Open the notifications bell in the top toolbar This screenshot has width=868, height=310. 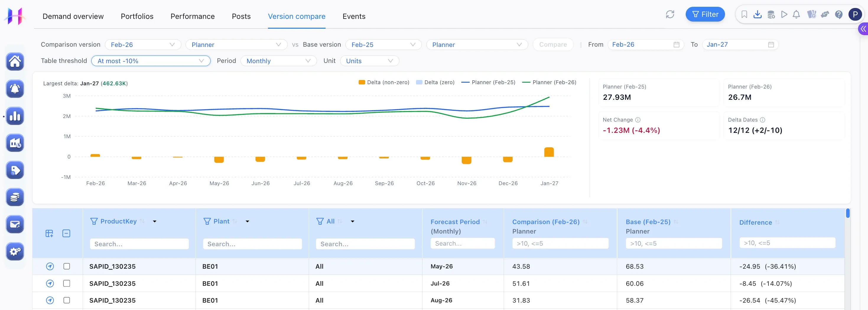(x=796, y=14)
